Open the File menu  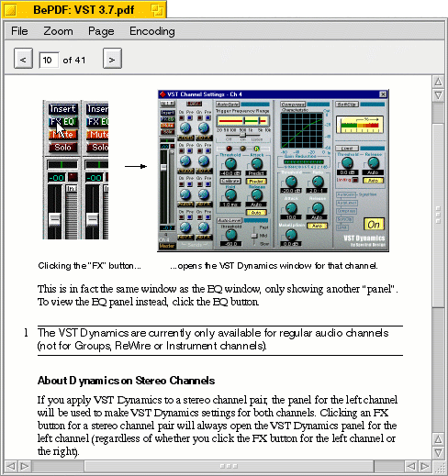(19, 31)
